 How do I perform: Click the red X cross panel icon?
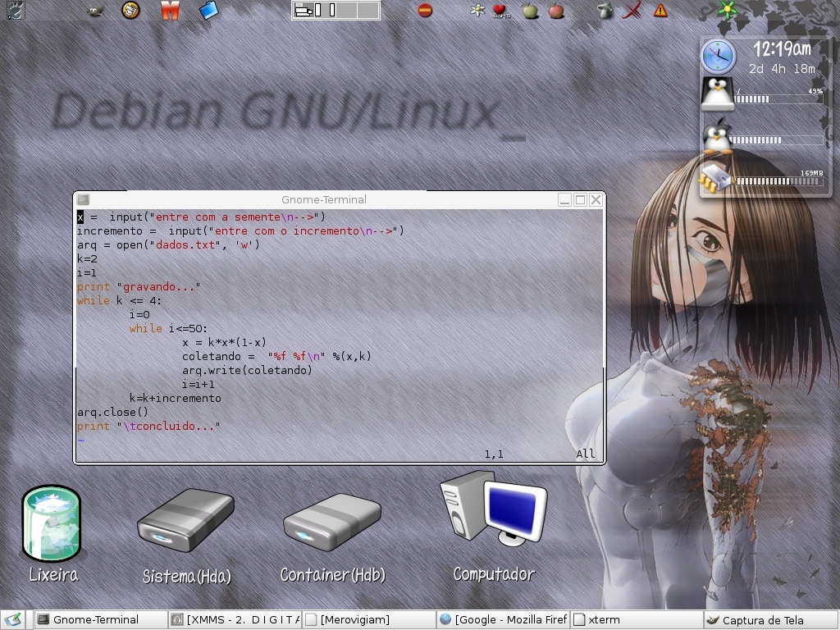pos(632,10)
